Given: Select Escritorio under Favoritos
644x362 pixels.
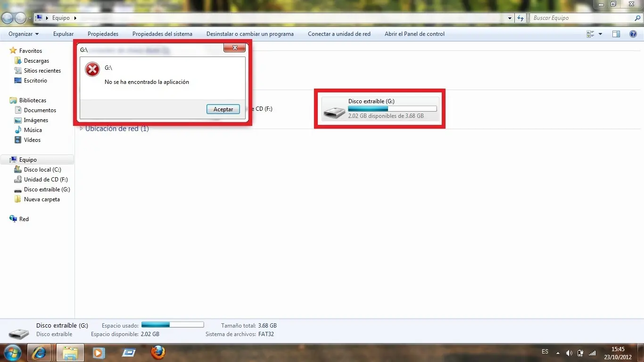Looking at the screenshot, I should [x=35, y=81].
